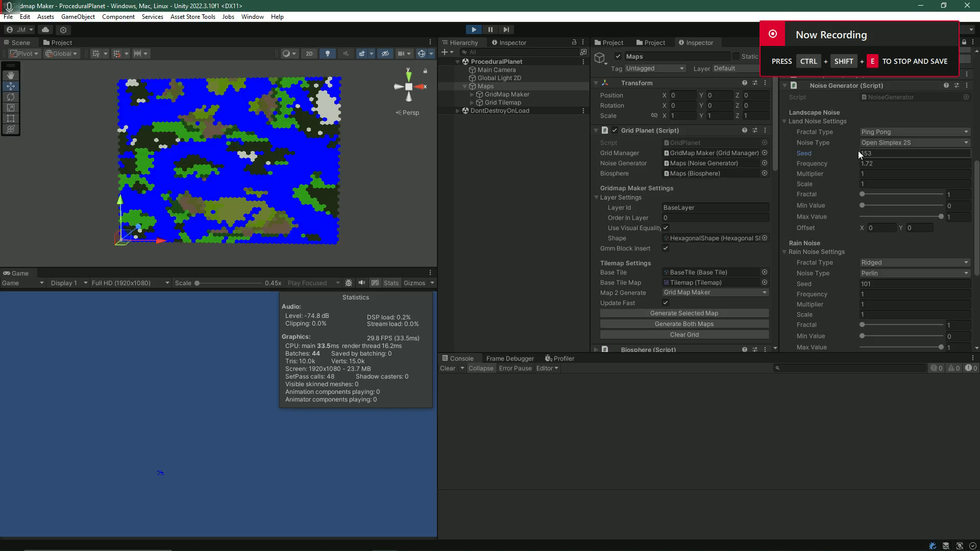
Task: Click Clear in the Console
Action: pyautogui.click(x=448, y=368)
